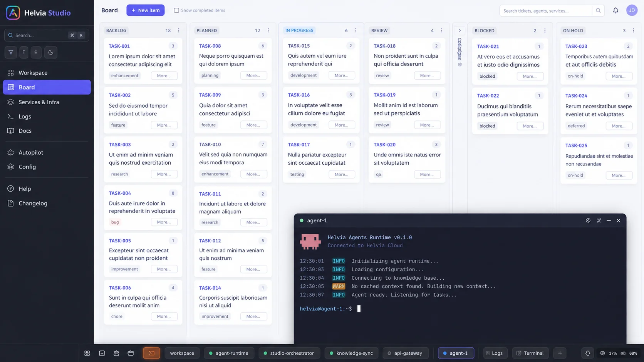Click More on TASK-001 card
Image resolution: width=644 pixels, height=362 pixels.
(x=164, y=76)
